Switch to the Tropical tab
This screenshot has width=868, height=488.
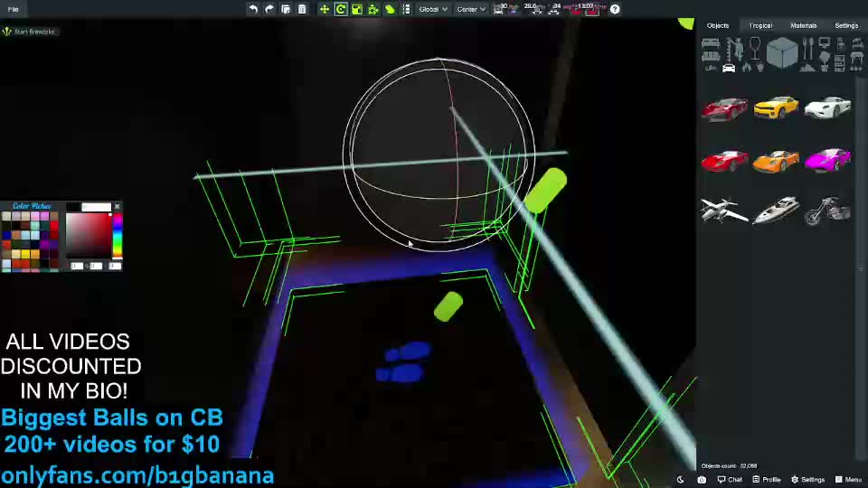(760, 25)
